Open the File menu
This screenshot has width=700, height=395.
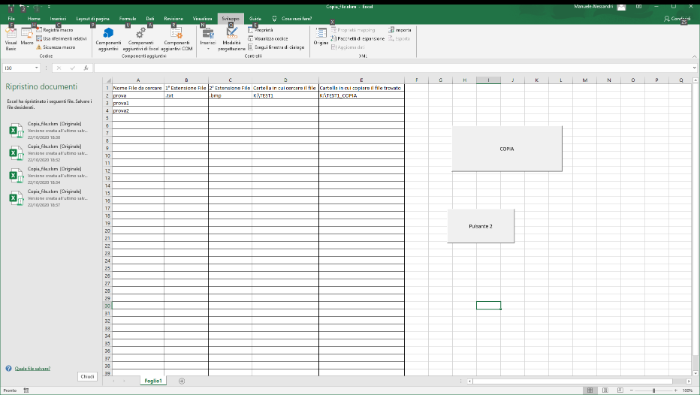[x=11, y=18]
